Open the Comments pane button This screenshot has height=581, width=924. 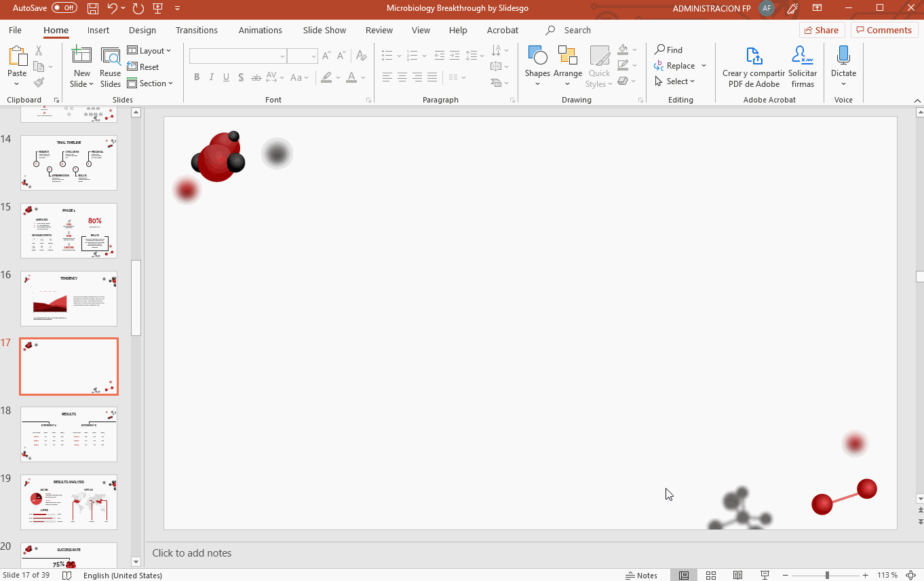[x=884, y=30]
